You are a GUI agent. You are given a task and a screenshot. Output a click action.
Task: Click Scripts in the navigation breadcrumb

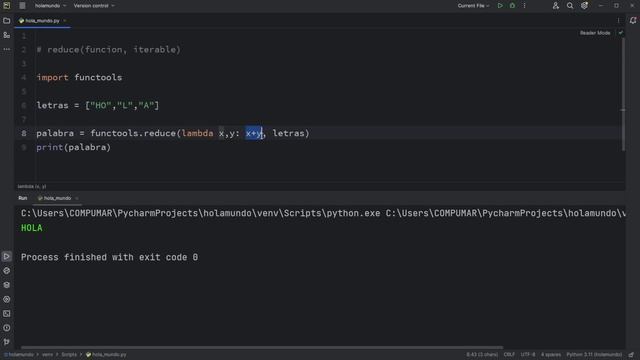[x=69, y=355]
